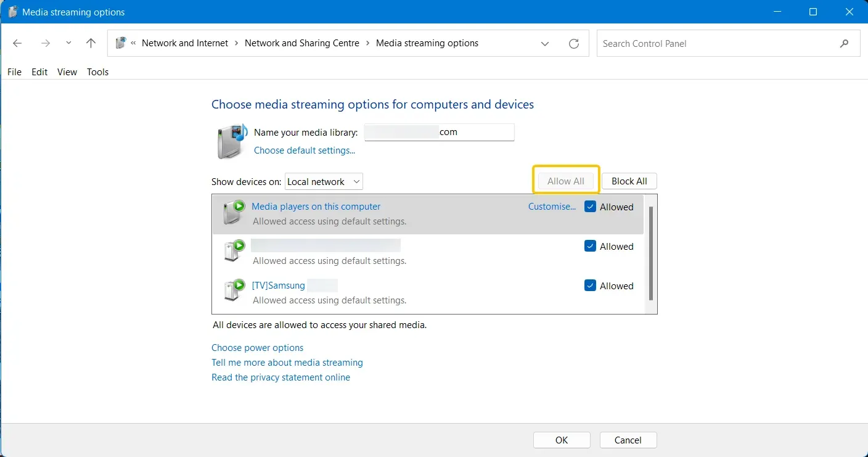Open the File menu

14,72
